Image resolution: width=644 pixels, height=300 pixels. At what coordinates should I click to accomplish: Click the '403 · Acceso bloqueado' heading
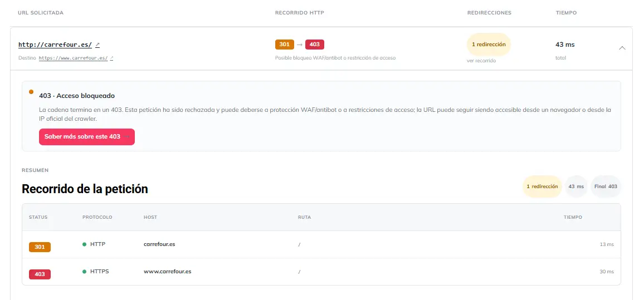click(x=77, y=96)
